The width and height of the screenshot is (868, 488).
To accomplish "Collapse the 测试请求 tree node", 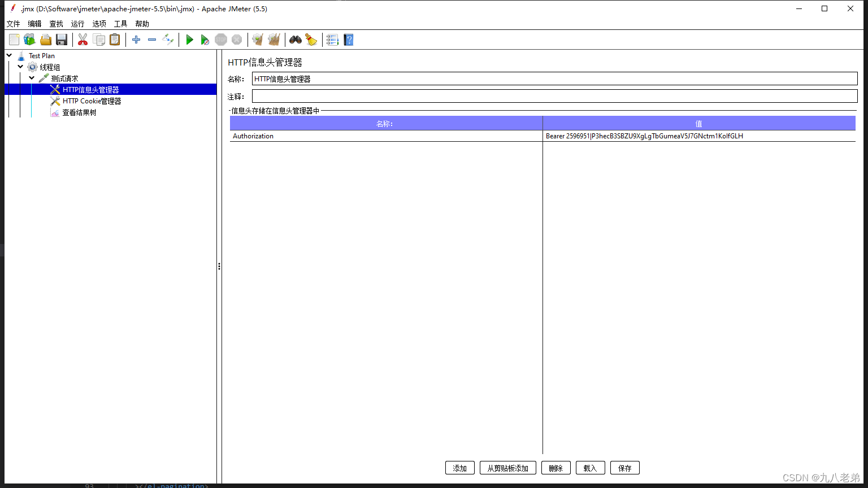I will point(32,78).
